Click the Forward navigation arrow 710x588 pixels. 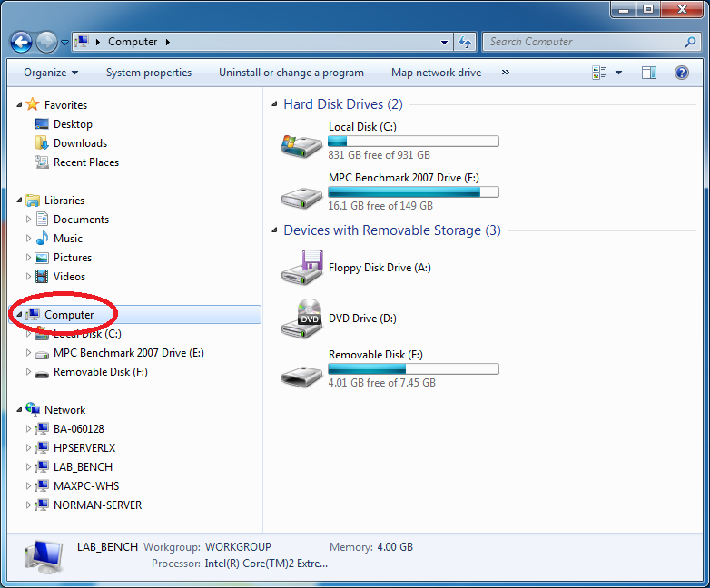tap(46, 43)
